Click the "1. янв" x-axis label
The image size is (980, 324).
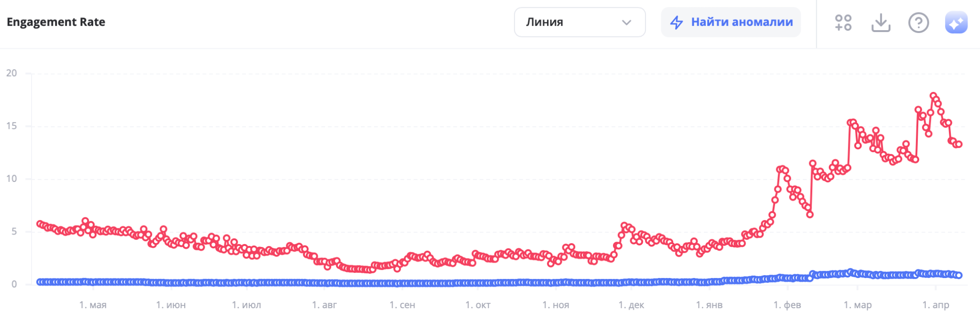(709, 305)
